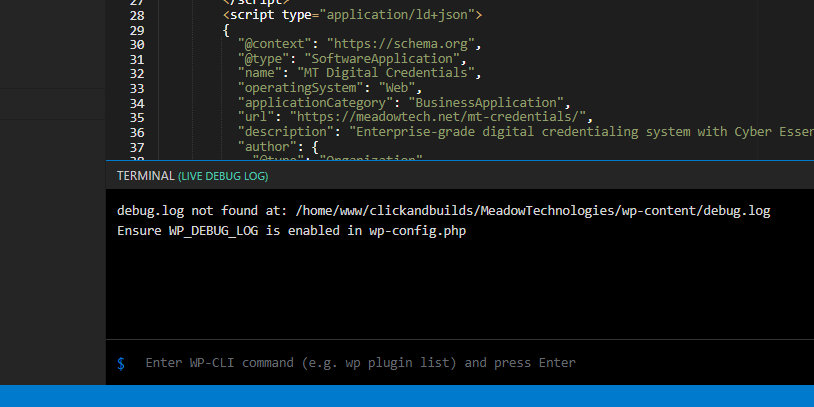Click the "Web" value on line 33

click(x=397, y=88)
